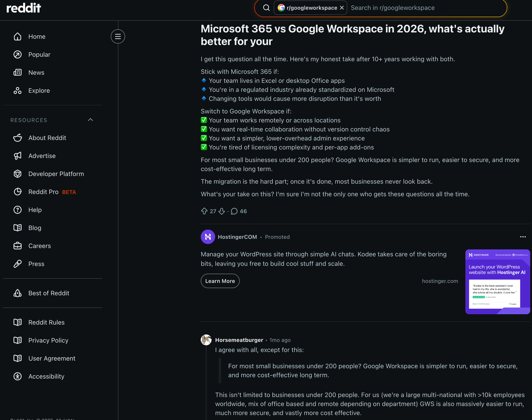Downvote the Microsoft 365 vs Workspace post
Image resolution: width=532 pixels, height=420 pixels.
[x=222, y=211]
